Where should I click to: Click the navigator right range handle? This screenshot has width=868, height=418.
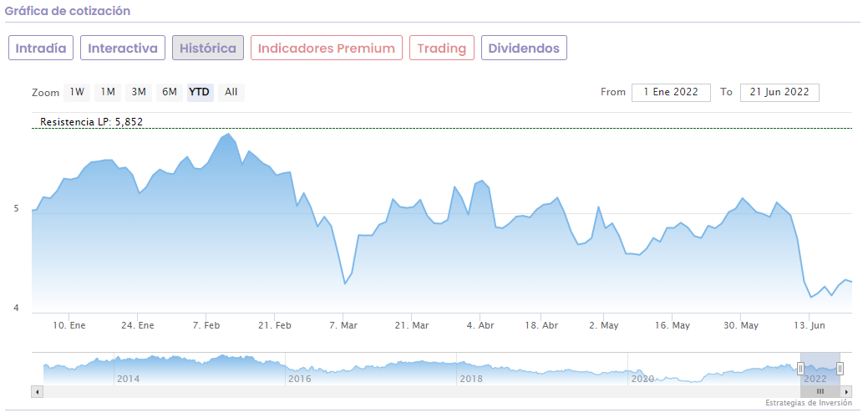[x=840, y=369]
